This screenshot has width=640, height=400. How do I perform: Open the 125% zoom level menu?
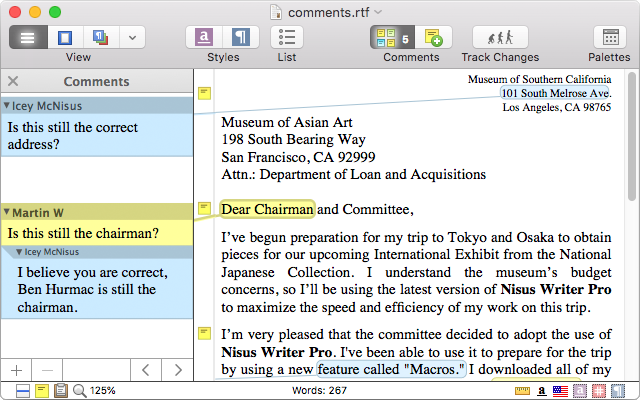pos(102,391)
